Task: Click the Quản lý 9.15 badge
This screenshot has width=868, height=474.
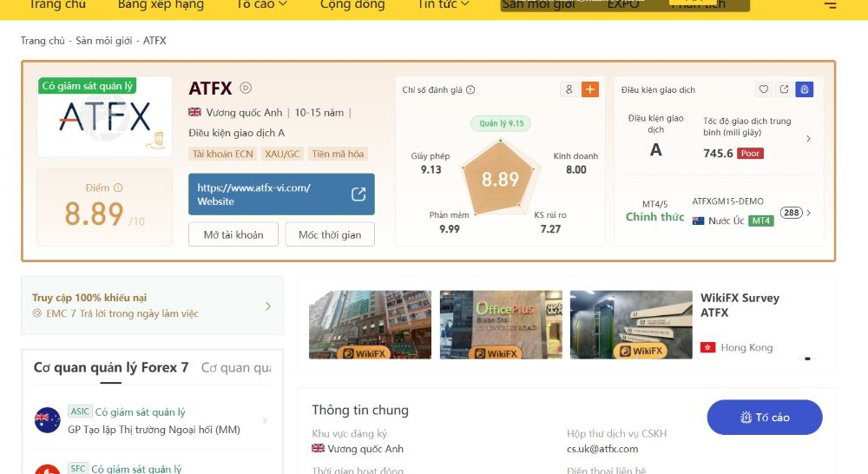Action: pos(501,123)
